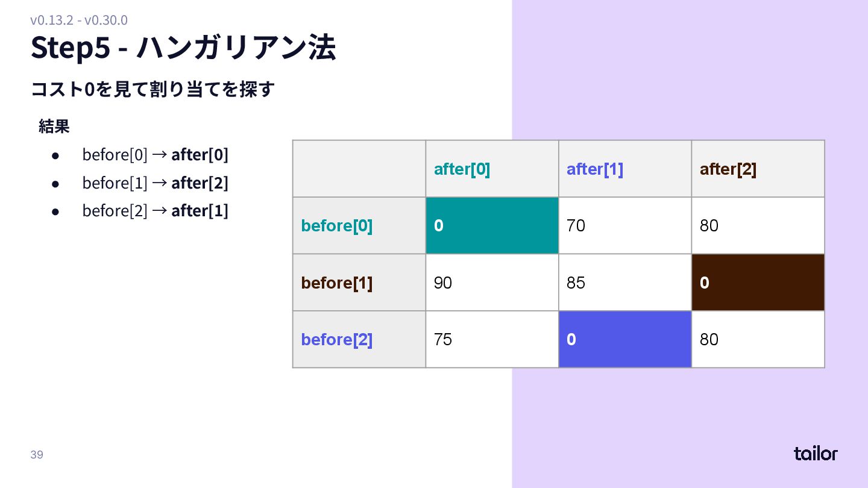This screenshot has width=868, height=488.
Task: Select the table cell with value 90
Action: (x=492, y=283)
